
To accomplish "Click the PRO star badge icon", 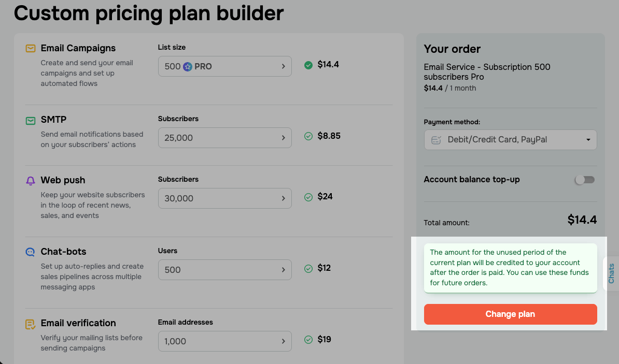I will (x=188, y=67).
